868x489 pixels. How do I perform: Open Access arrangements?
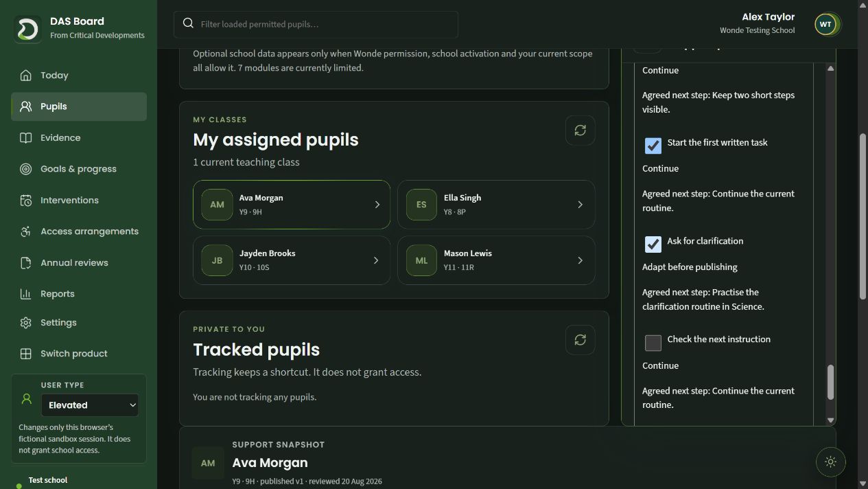[x=79, y=231]
